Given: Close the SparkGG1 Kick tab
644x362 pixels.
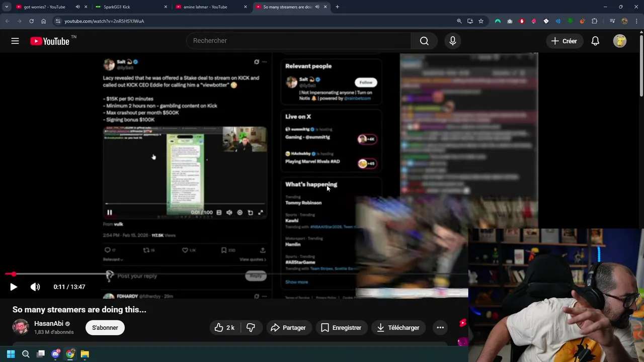Looking at the screenshot, I should [166, 7].
